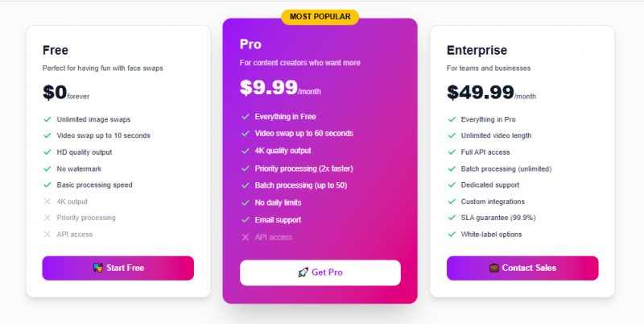Screen dimensions: 644x324
Task: Click the checkmark beside Unlimited image swaps
Action: 47,119
